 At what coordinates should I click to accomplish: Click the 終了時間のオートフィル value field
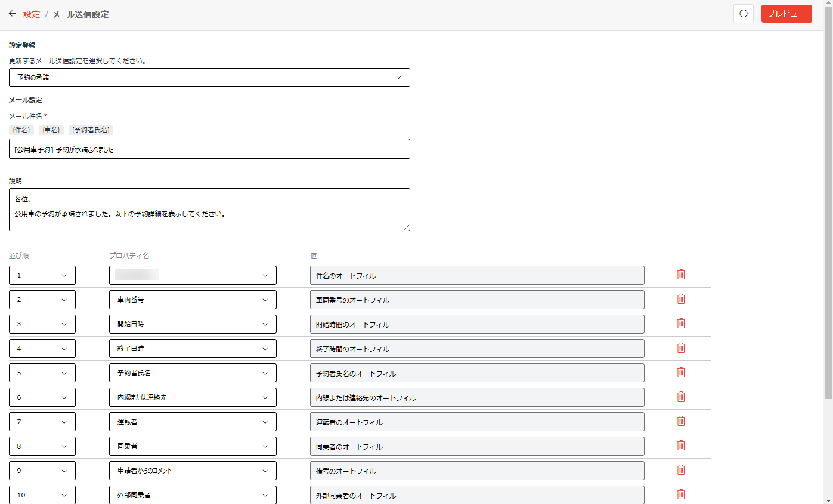coord(477,349)
